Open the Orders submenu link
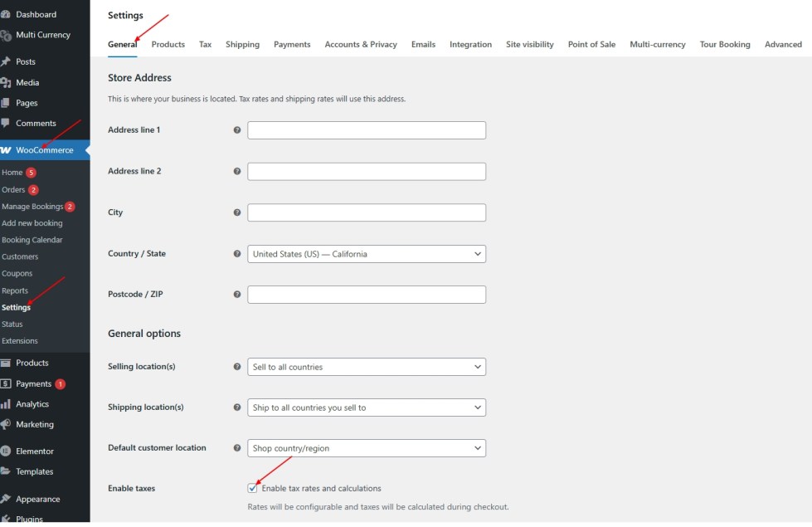The width and height of the screenshot is (812, 527). (x=13, y=190)
